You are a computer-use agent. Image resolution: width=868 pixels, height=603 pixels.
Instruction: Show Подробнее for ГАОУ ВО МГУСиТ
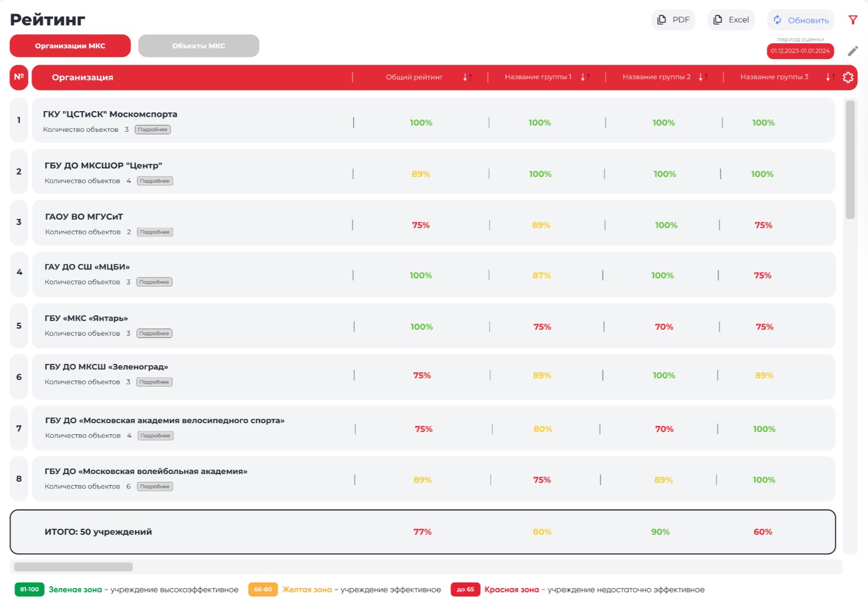tap(155, 232)
